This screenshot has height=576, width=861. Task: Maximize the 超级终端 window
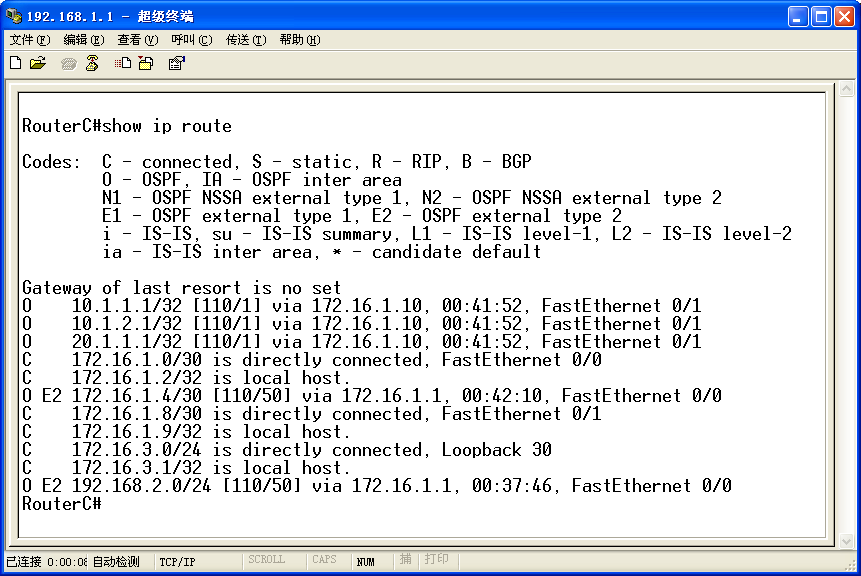(x=821, y=17)
